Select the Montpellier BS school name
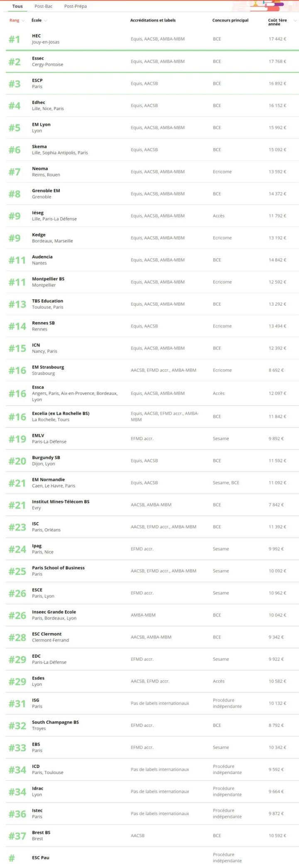Screen dimensions: 299x868 pos(48,279)
